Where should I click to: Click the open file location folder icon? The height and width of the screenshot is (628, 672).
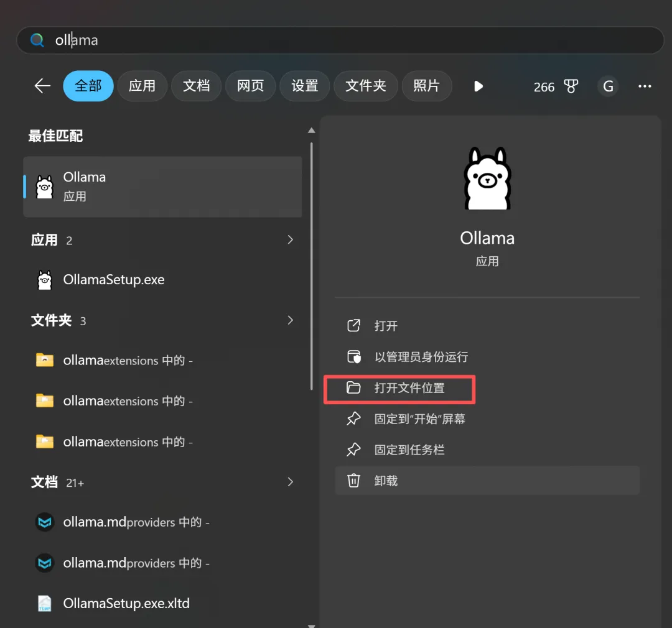353,387
